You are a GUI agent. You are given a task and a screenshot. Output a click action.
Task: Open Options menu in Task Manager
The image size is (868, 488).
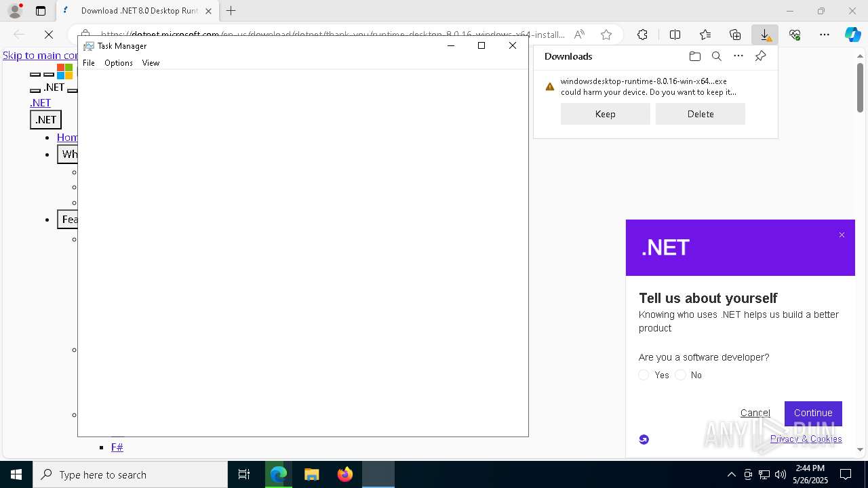[x=119, y=63]
